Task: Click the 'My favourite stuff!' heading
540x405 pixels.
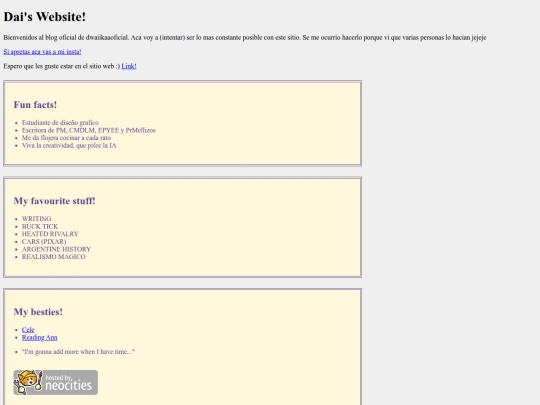Action: click(x=54, y=201)
